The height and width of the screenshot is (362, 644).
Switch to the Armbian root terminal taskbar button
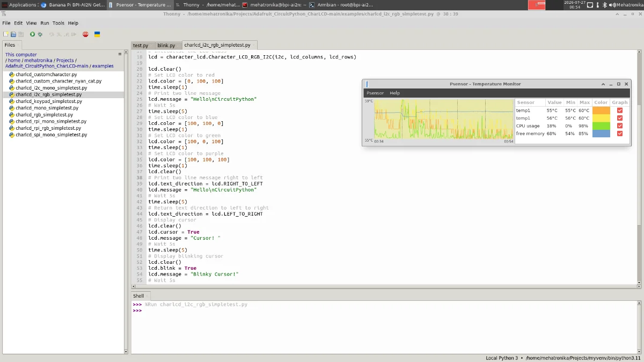coord(341,5)
